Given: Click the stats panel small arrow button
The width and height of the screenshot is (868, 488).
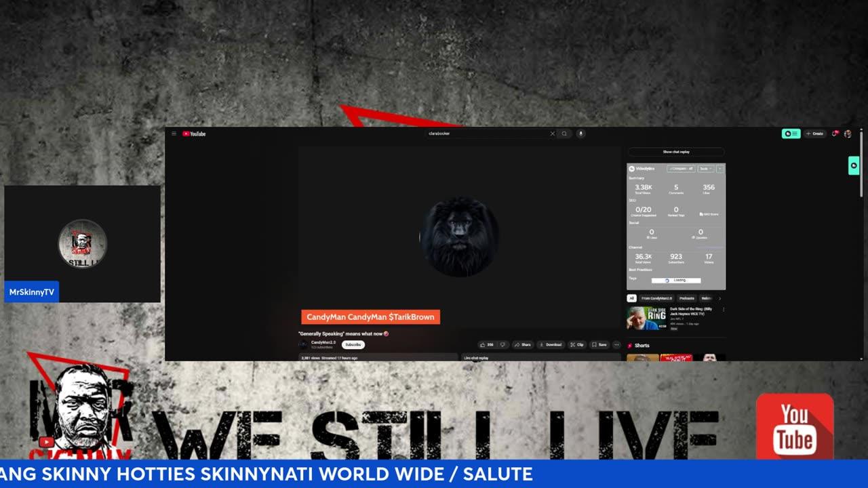Looking at the screenshot, I should pos(719,168).
